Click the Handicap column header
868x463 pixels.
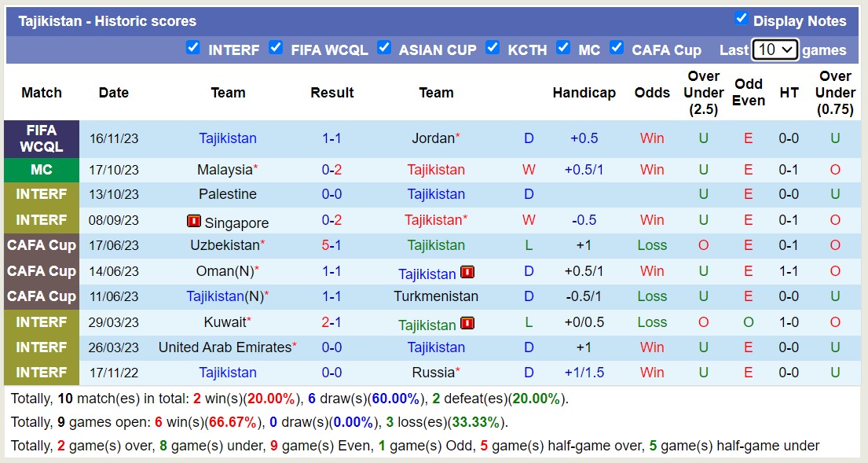[584, 93]
